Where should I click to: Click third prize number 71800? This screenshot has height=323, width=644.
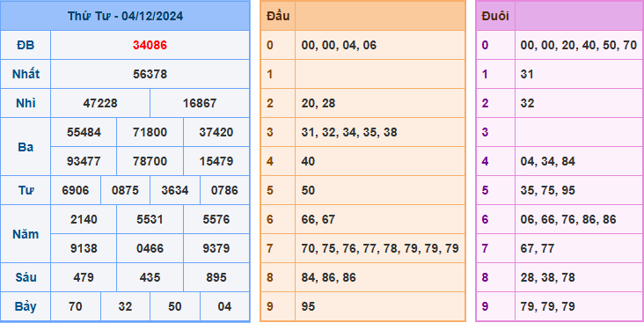(150, 132)
